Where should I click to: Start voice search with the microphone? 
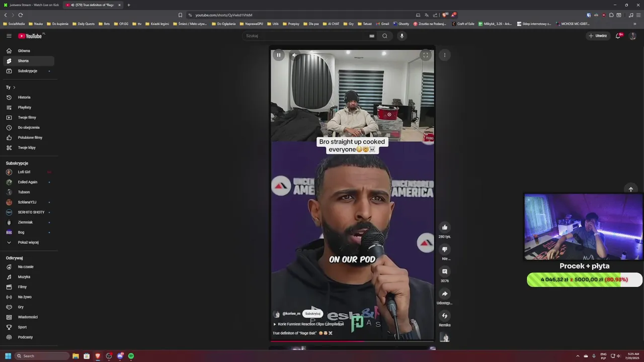pos(401,36)
